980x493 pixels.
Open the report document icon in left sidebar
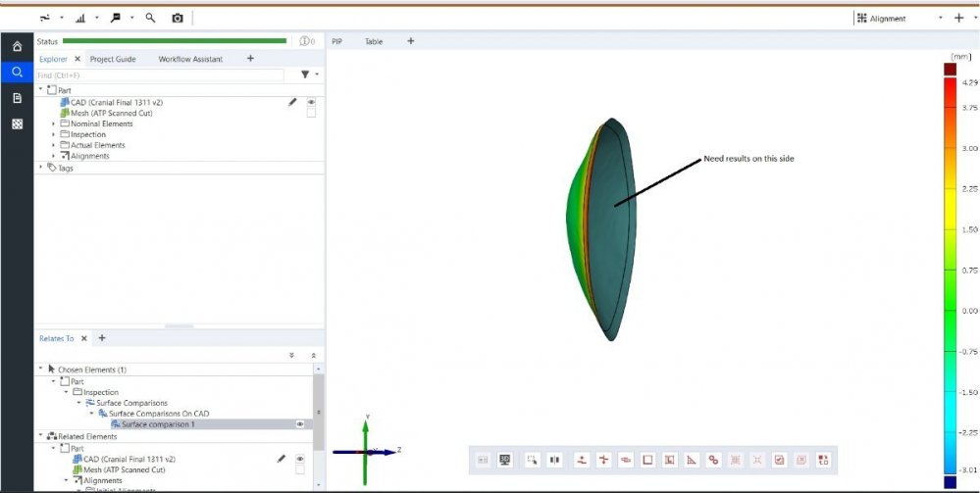click(x=17, y=98)
